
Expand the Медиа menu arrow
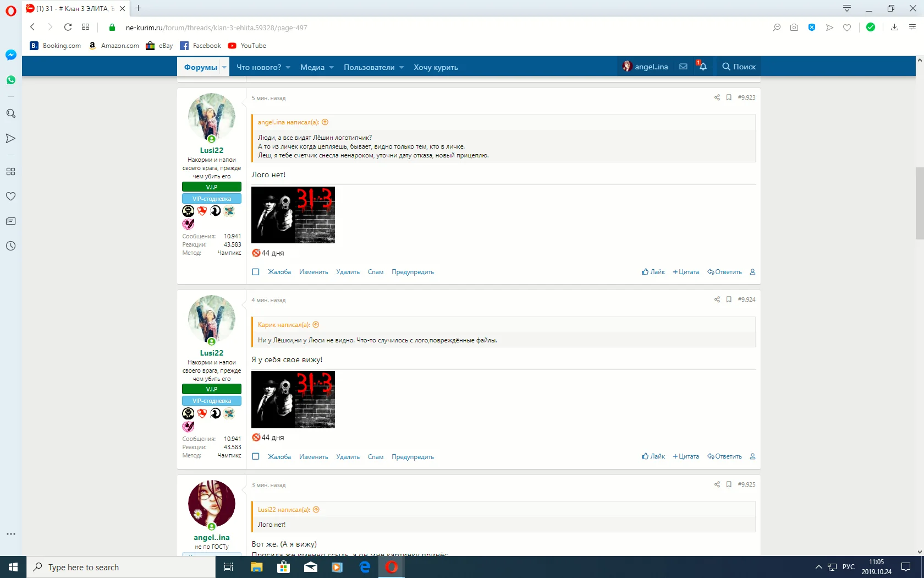coord(331,67)
